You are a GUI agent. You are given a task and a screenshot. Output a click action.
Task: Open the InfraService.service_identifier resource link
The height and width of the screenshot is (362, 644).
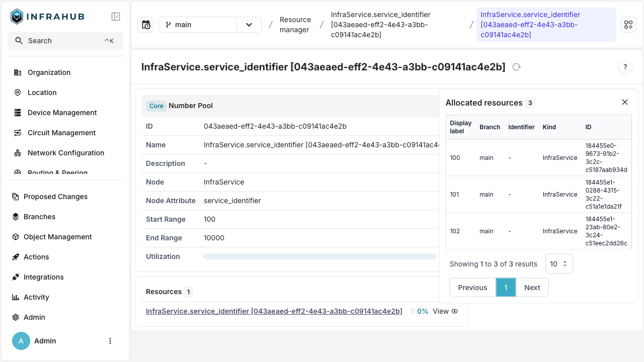coord(274,311)
